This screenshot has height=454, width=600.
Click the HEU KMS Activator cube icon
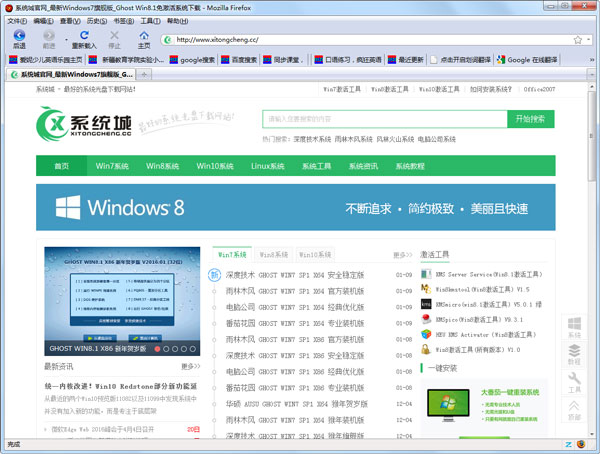point(426,334)
